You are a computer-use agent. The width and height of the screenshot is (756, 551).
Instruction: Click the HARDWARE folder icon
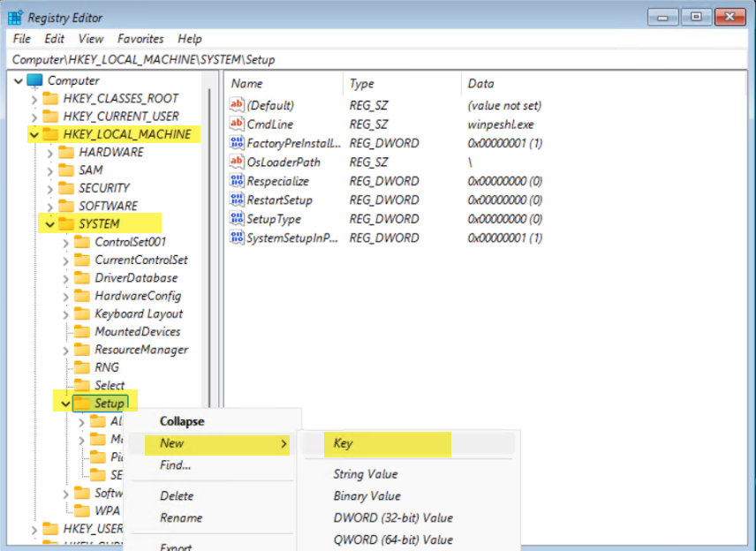pos(66,152)
